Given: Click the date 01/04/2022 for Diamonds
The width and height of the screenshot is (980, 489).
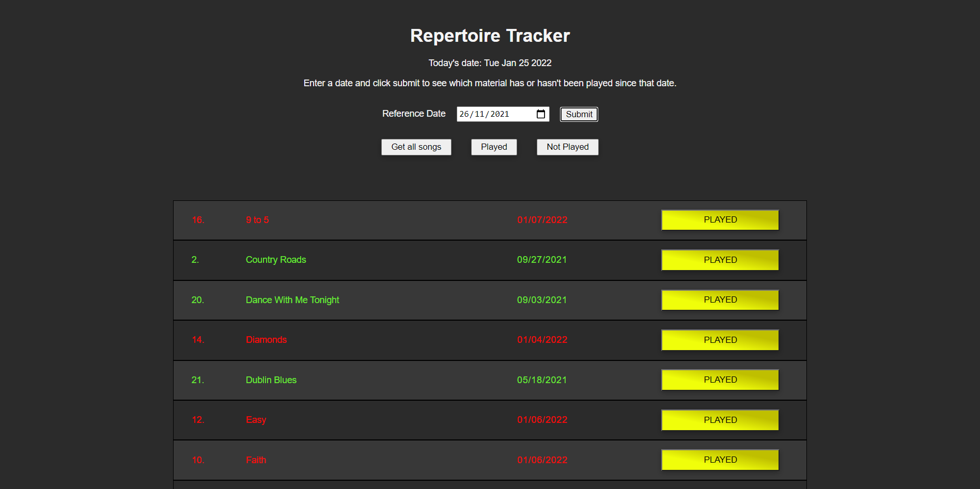Looking at the screenshot, I should click(x=542, y=340).
